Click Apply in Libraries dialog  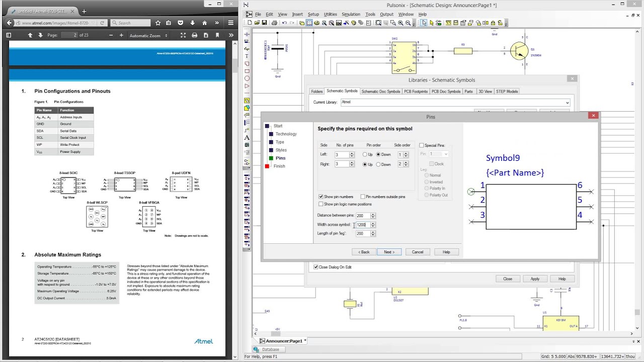coord(535,279)
